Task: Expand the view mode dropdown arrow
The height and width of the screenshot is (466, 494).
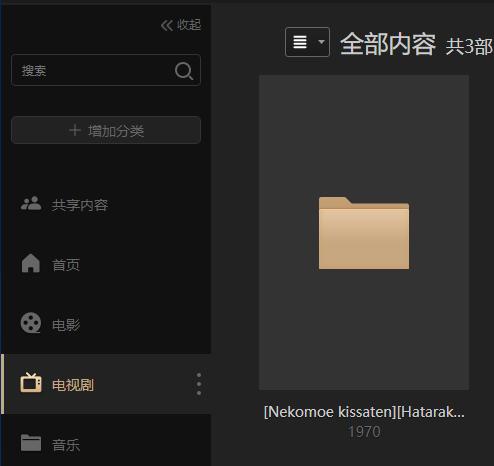Action: [x=321, y=42]
